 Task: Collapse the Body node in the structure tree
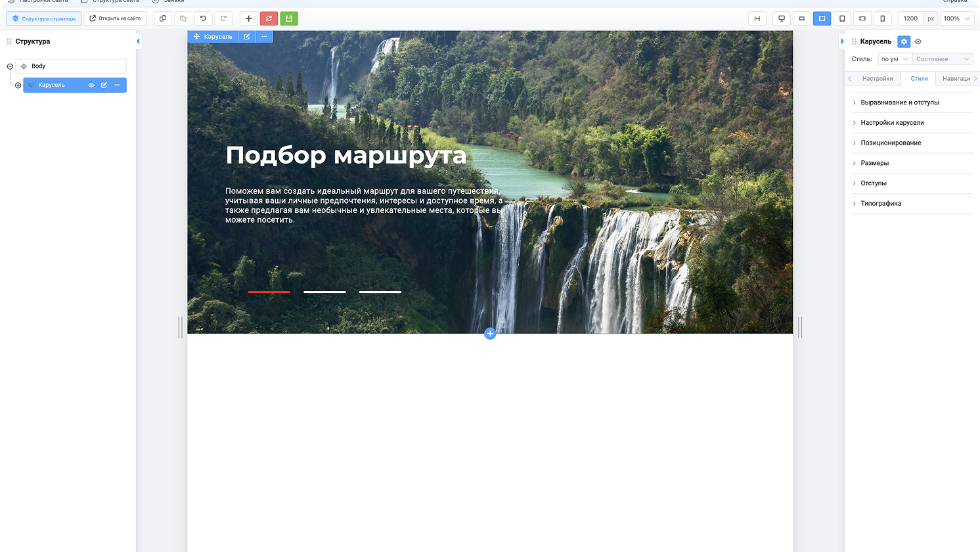[x=10, y=66]
